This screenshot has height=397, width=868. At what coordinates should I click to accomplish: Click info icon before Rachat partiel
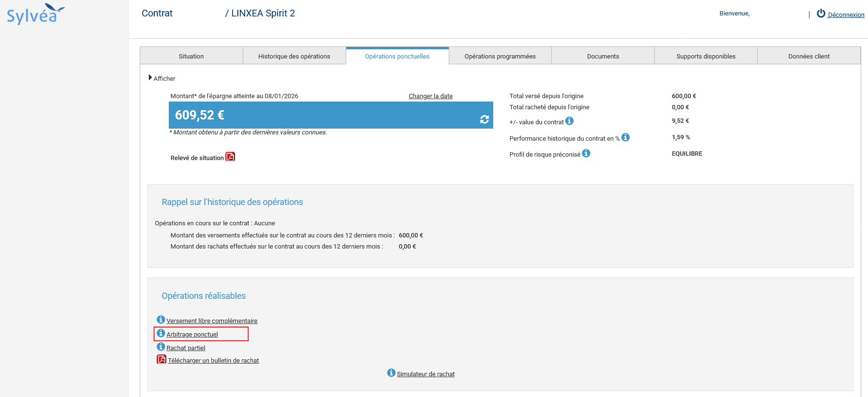coord(161,347)
